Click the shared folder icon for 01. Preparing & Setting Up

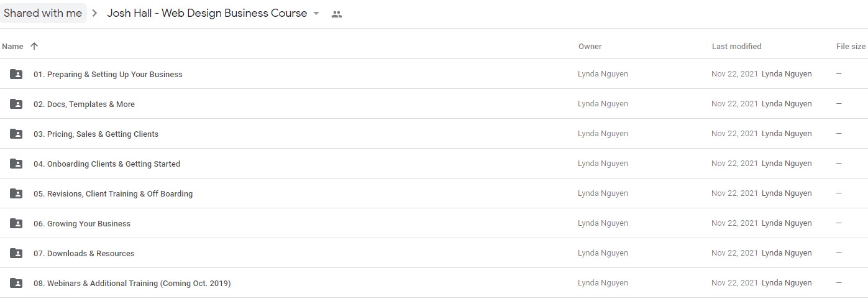click(16, 74)
